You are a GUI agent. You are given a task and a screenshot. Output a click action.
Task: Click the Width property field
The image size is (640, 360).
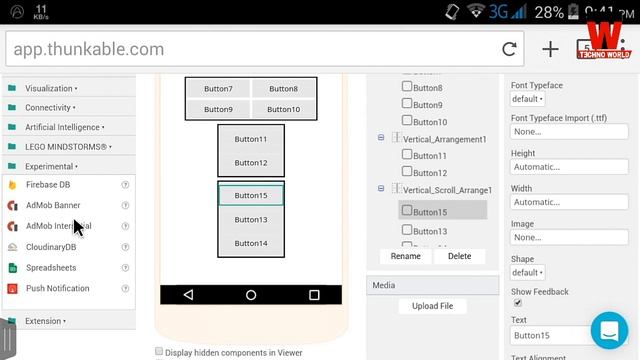[569, 202]
